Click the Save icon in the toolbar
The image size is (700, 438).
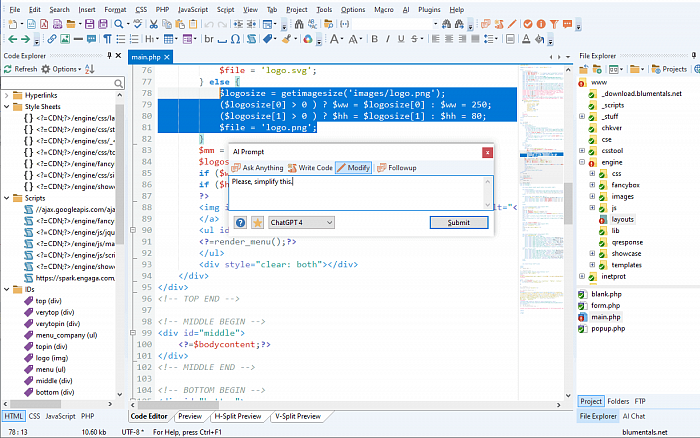(x=89, y=24)
